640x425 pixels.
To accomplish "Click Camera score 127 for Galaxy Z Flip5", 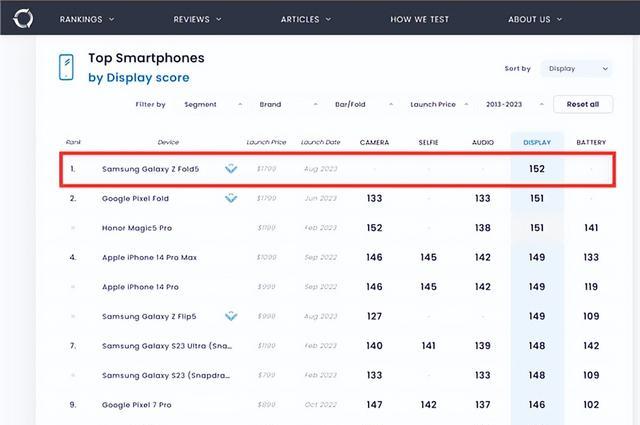I will tap(374, 316).
